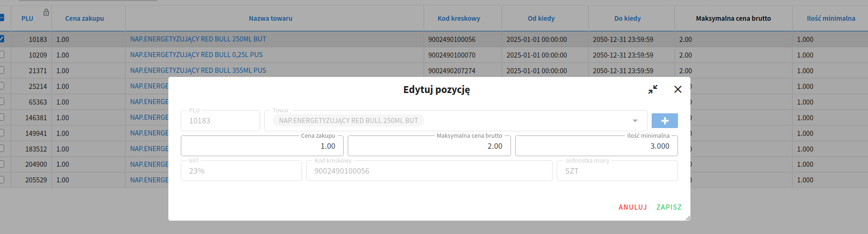Tick the checkbox for PLU 21371 row

(2, 70)
